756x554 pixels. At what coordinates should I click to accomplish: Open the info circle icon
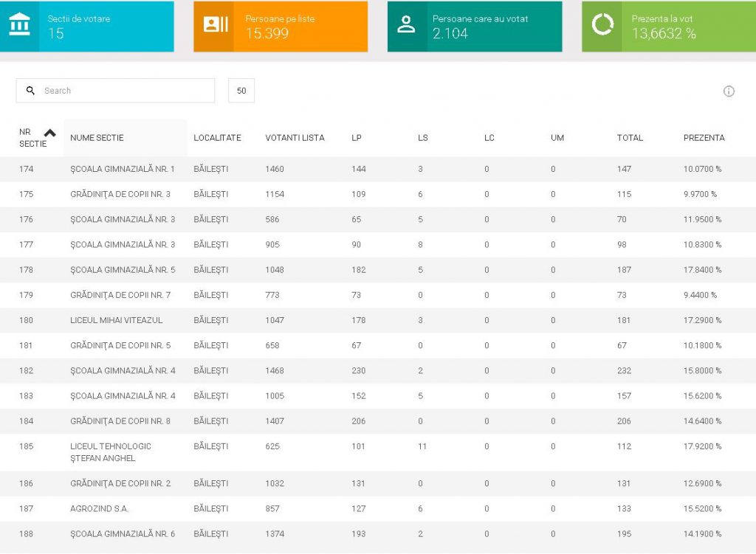pyautogui.click(x=729, y=91)
